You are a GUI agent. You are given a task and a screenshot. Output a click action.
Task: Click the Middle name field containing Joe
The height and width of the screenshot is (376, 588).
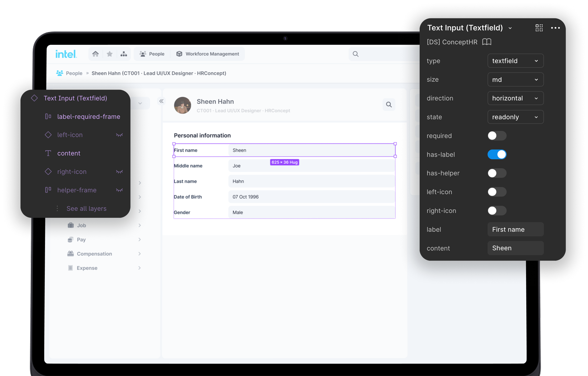pos(311,166)
